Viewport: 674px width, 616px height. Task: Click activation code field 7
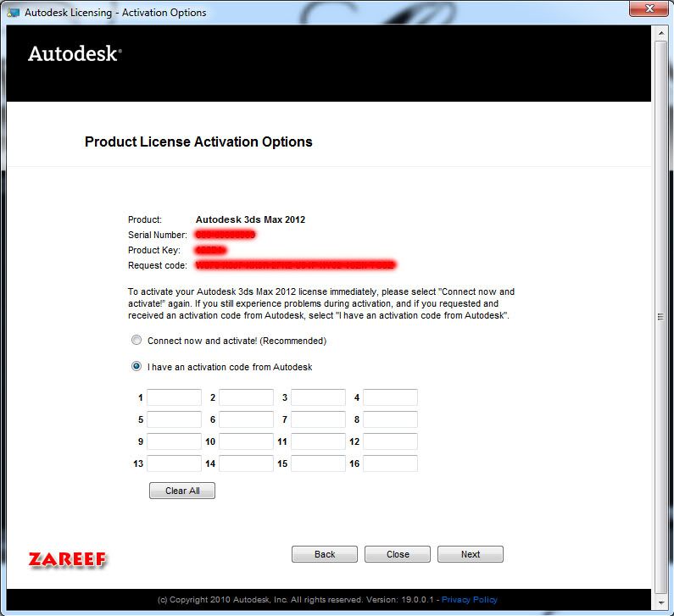[318, 419]
